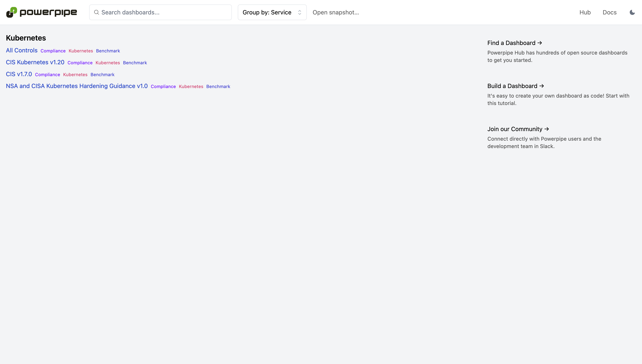Click Kubernetes tag on All Controls row

(81, 51)
